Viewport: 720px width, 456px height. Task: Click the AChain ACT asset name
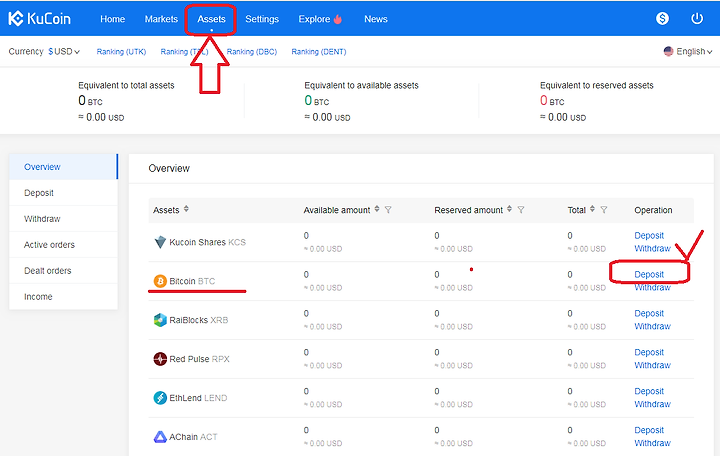click(x=193, y=437)
